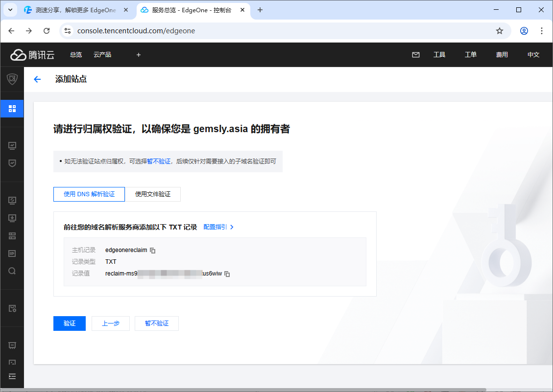Copy the edgeonereclaim host record value

pyautogui.click(x=153, y=251)
